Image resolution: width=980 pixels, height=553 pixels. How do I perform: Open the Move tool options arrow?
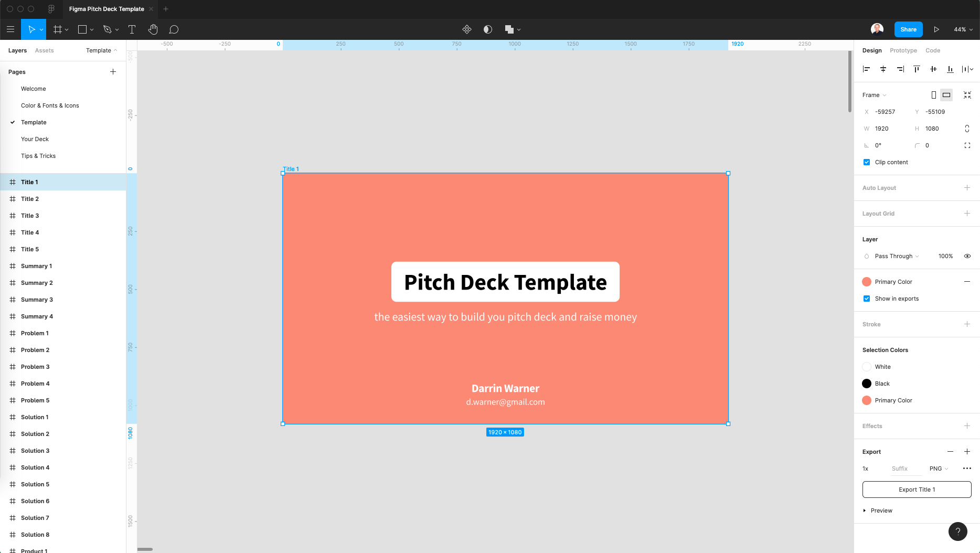coord(41,29)
